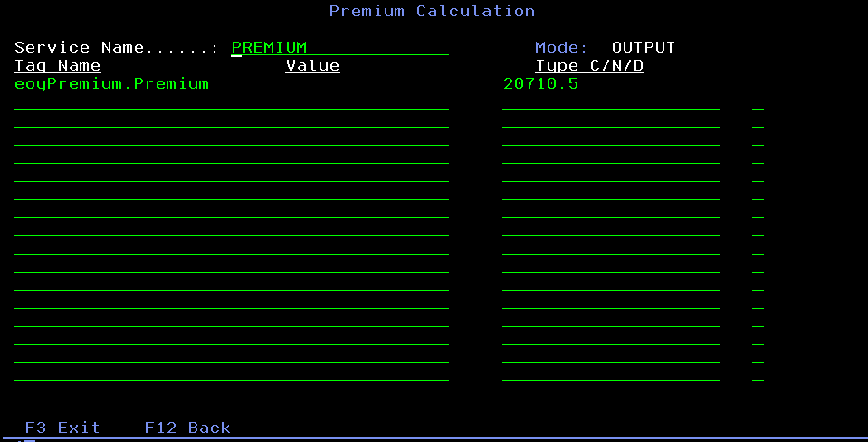Click the Tag Name column header

(57, 66)
